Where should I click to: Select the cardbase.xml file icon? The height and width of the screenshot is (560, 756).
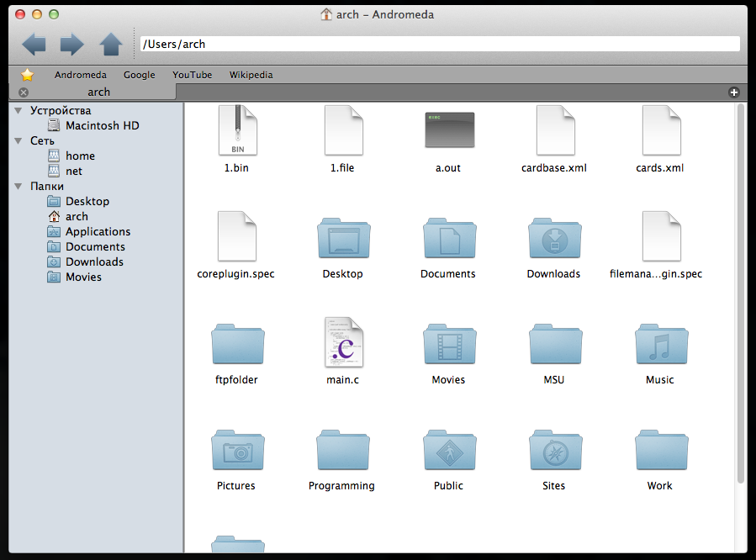(555, 130)
